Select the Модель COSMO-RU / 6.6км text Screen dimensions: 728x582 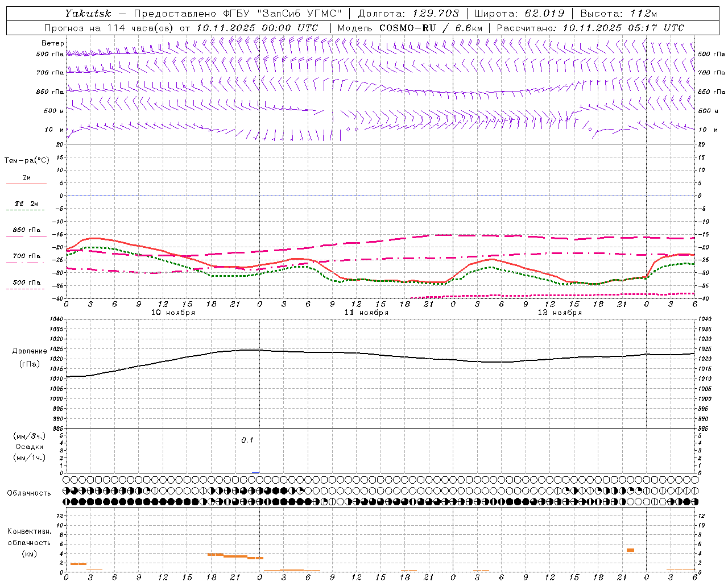pos(409,28)
